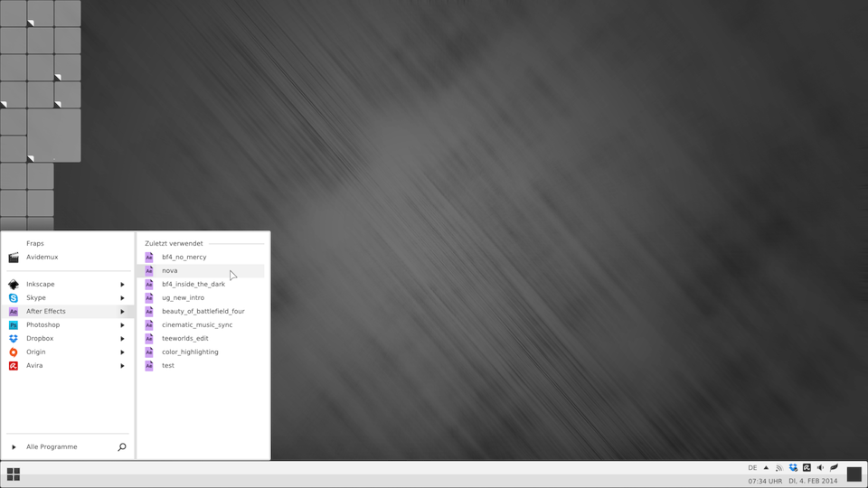Click the speaker volume tray icon

[x=820, y=467]
